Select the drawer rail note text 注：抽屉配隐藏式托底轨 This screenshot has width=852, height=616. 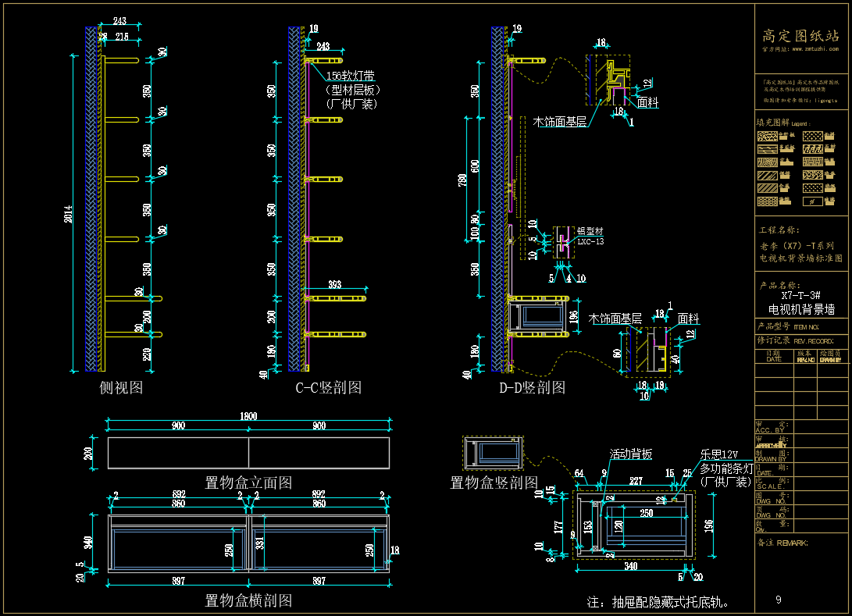(x=660, y=602)
